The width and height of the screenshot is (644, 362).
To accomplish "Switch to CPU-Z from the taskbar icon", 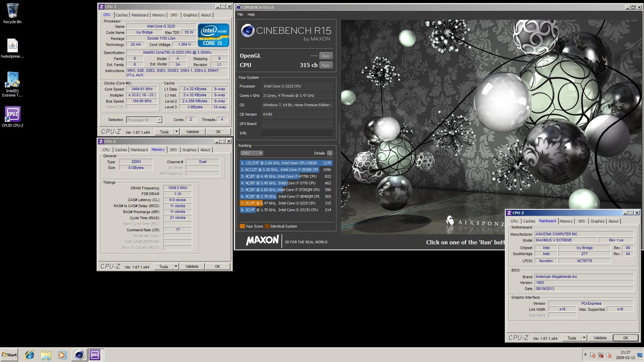I will click(95, 355).
